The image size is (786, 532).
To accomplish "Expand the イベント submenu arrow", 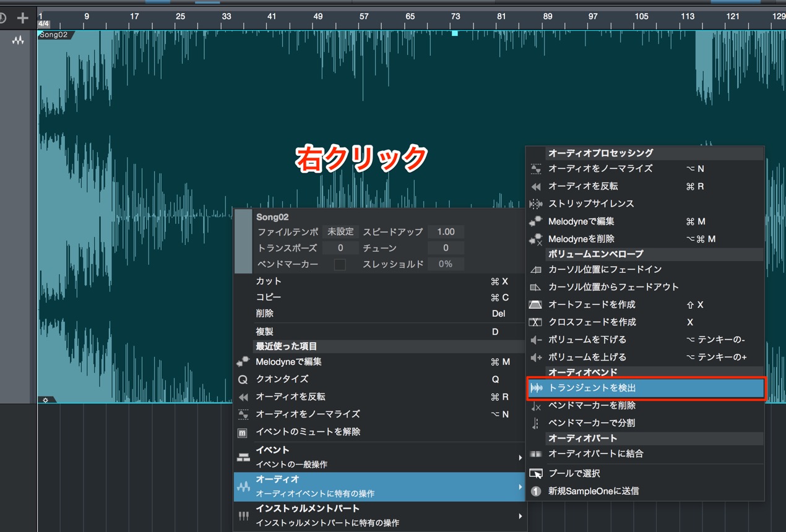I will click(520, 458).
